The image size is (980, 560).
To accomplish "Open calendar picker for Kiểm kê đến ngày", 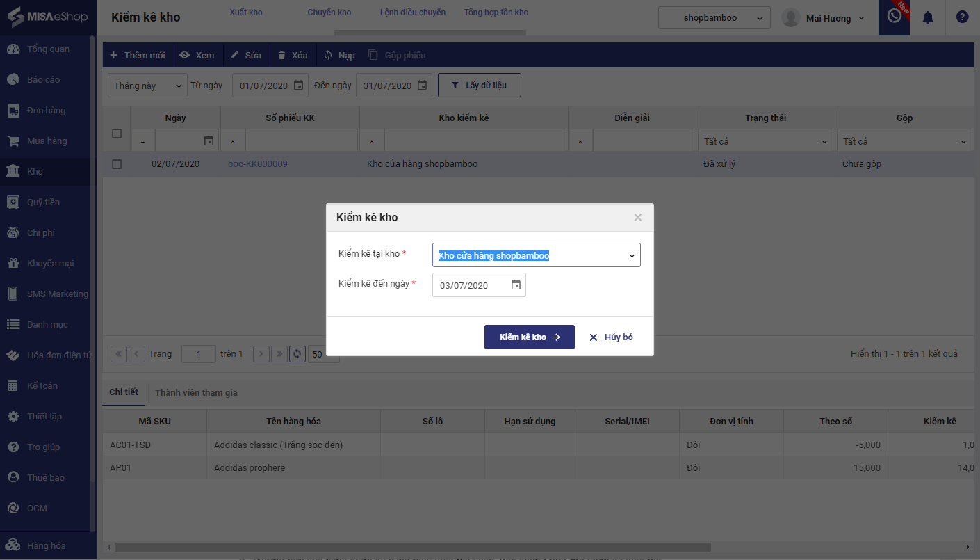I will [516, 285].
